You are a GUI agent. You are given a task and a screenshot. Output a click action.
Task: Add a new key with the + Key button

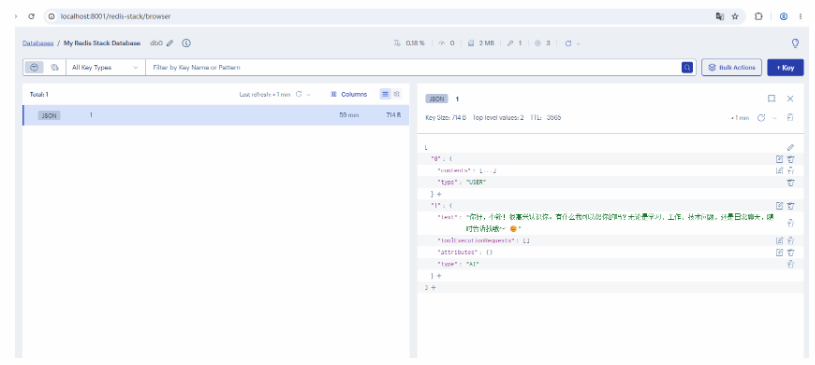[x=785, y=68]
